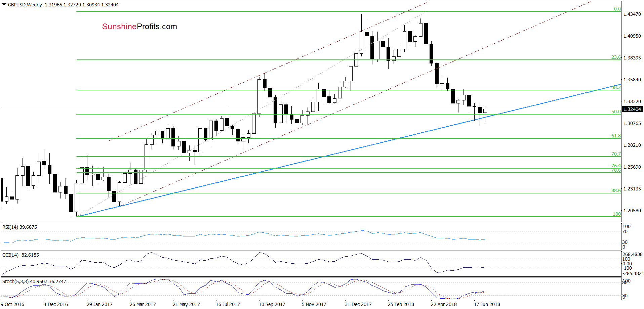Click price axis value 1.35840
This screenshot has height=309, width=644.
pyautogui.click(x=632, y=80)
